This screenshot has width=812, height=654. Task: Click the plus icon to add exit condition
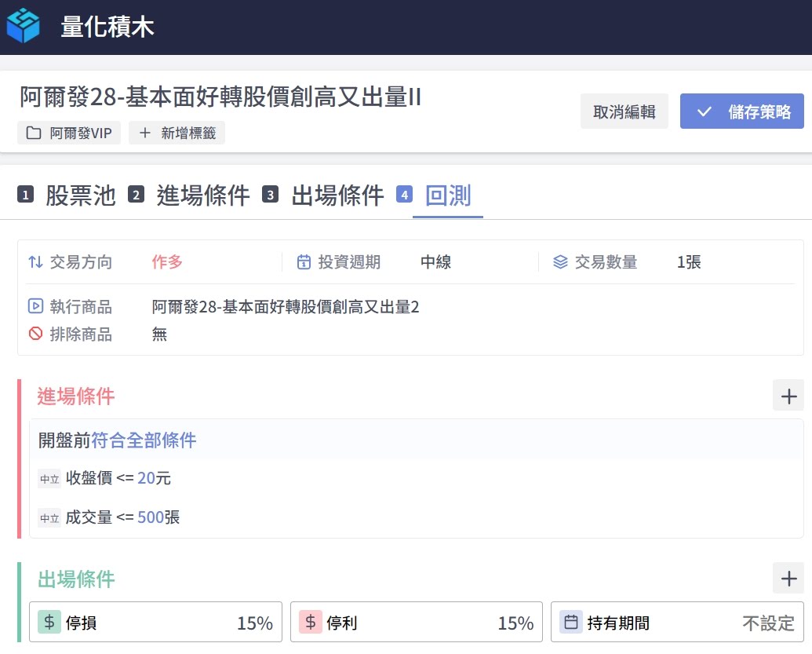pyautogui.click(x=788, y=579)
